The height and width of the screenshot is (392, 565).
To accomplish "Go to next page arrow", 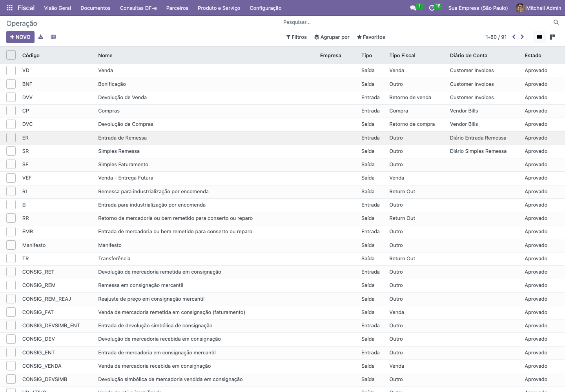I will [522, 37].
